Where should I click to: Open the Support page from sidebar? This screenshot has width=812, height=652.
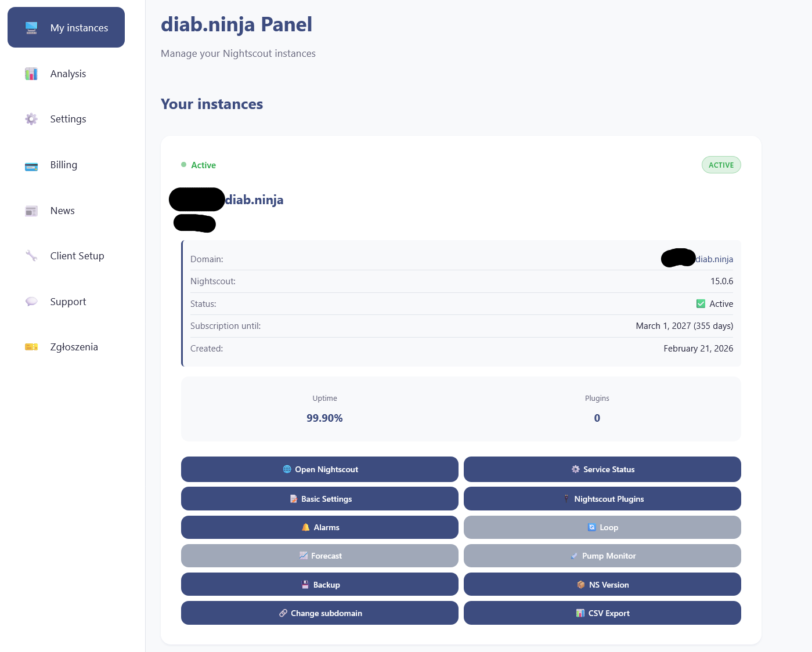click(66, 302)
